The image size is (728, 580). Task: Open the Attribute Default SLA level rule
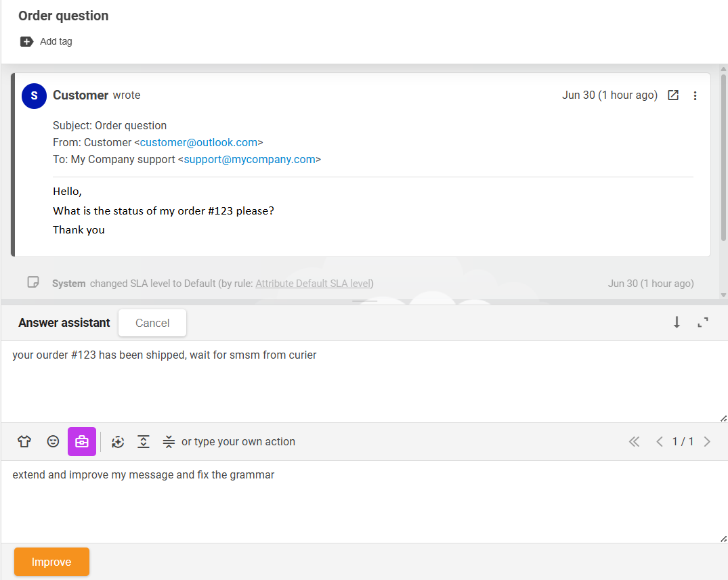click(313, 284)
